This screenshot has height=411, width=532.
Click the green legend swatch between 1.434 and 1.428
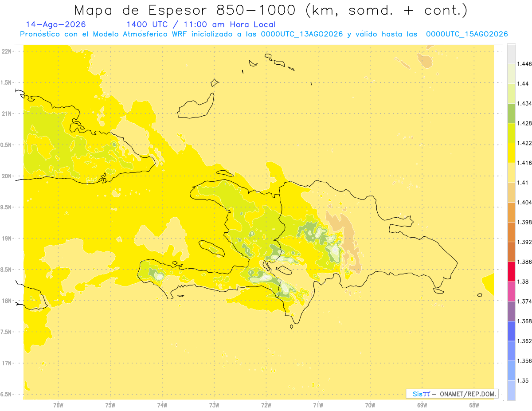[511, 114]
